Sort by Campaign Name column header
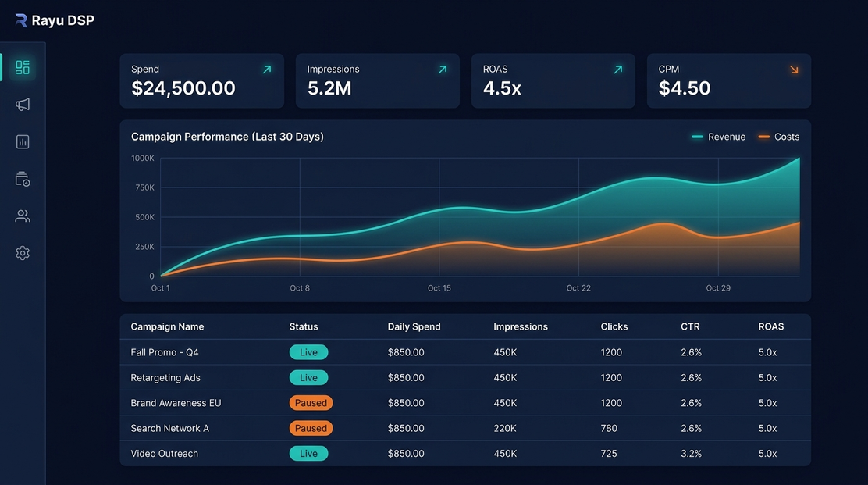The image size is (868, 485). click(167, 326)
